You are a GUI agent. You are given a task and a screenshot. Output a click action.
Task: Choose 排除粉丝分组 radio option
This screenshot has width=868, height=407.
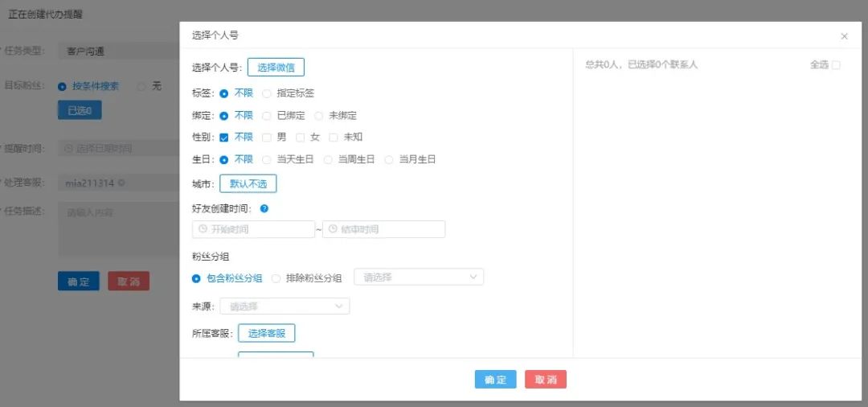pos(276,278)
